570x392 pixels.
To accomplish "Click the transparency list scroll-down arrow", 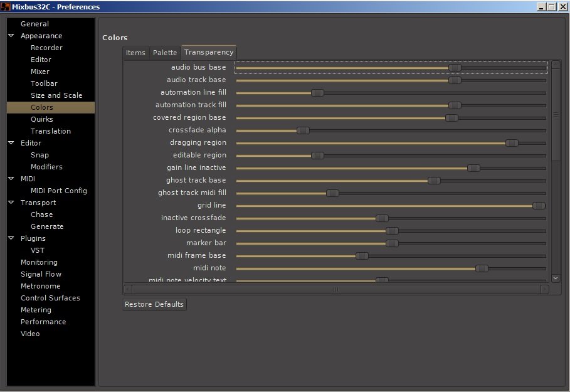I will (556, 278).
